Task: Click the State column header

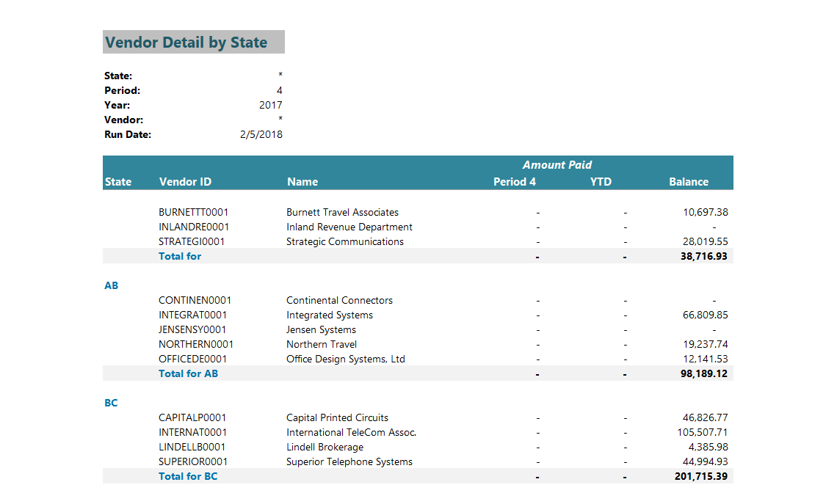Action: click(x=118, y=182)
